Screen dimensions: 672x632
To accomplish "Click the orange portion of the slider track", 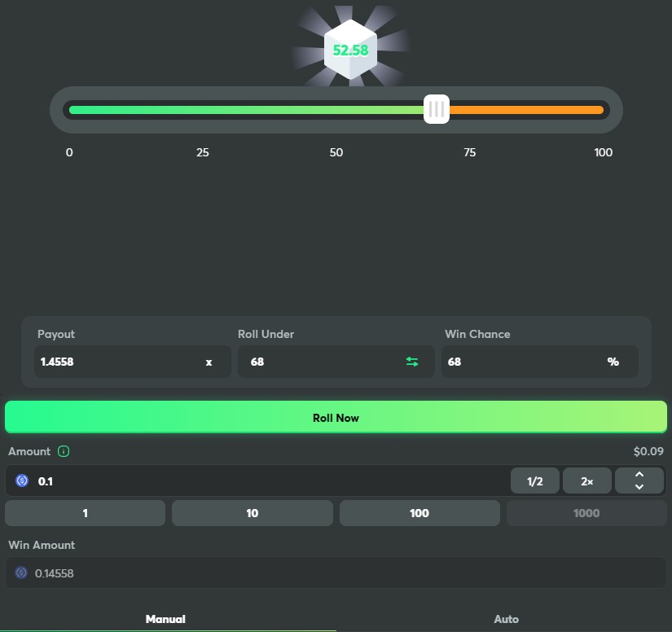I will (x=526, y=110).
